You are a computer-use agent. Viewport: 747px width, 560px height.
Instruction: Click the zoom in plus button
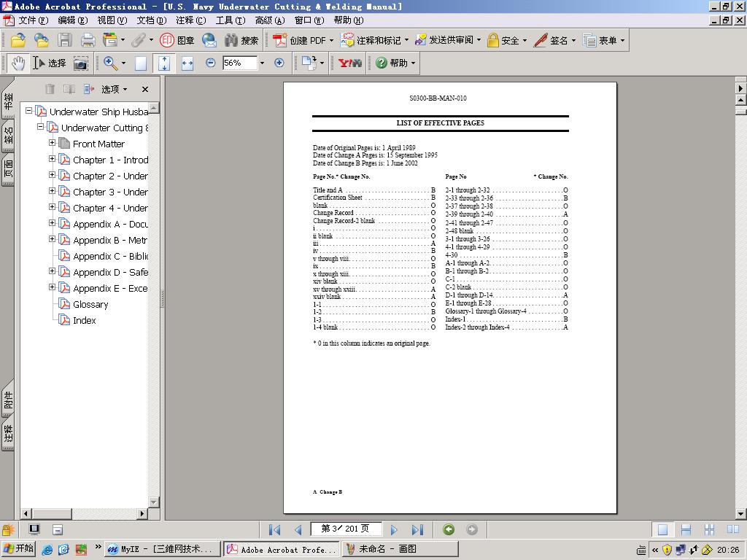point(279,63)
